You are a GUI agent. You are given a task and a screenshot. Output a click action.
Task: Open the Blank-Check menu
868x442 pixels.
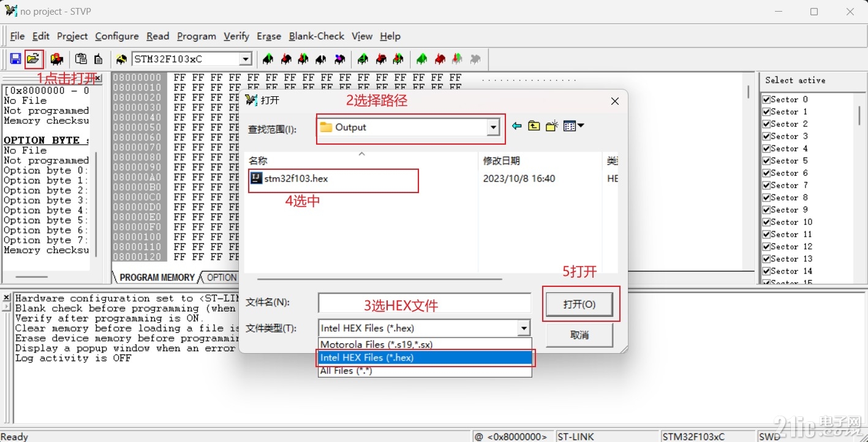pyautogui.click(x=317, y=36)
